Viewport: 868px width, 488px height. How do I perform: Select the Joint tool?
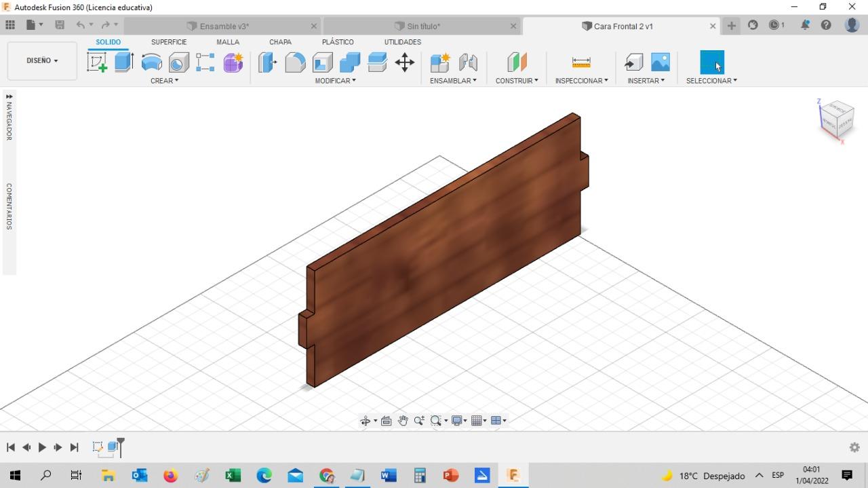pyautogui.click(x=468, y=62)
